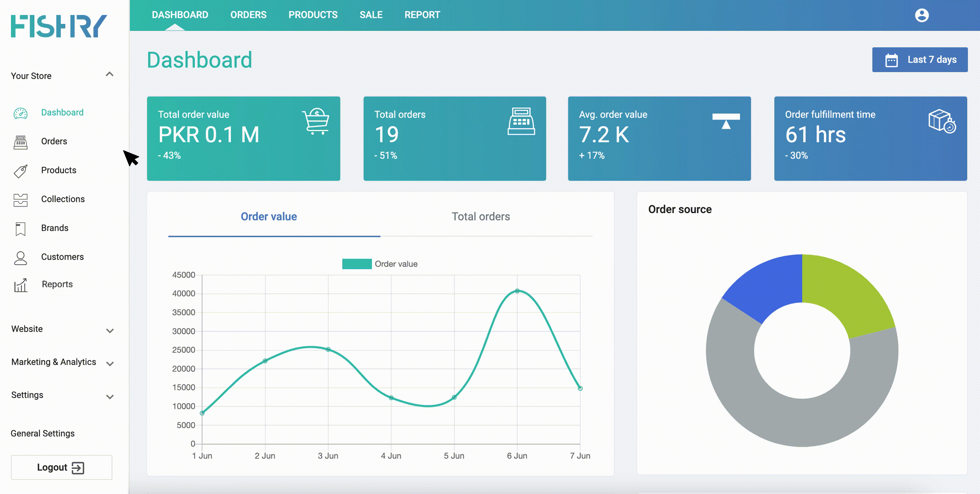Click the Dashboard speedometer icon in sidebar
Image resolution: width=980 pixels, height=494 pixels.
(21, 113)
